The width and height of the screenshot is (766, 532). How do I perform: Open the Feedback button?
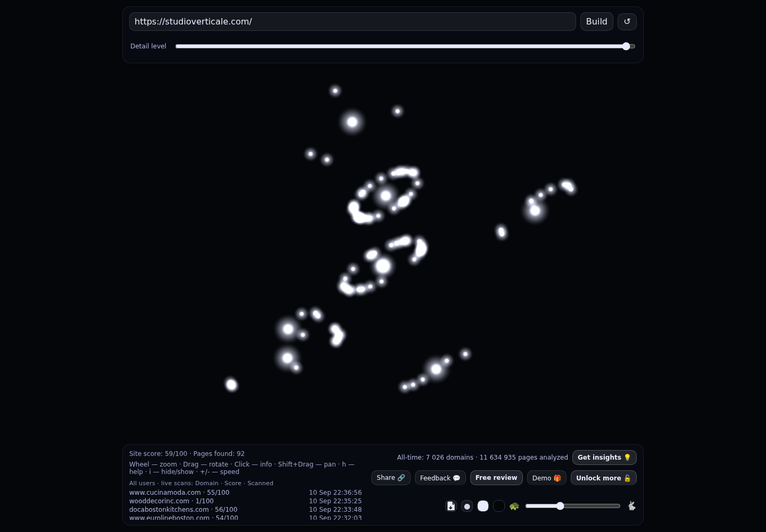(x=440, y=478)
